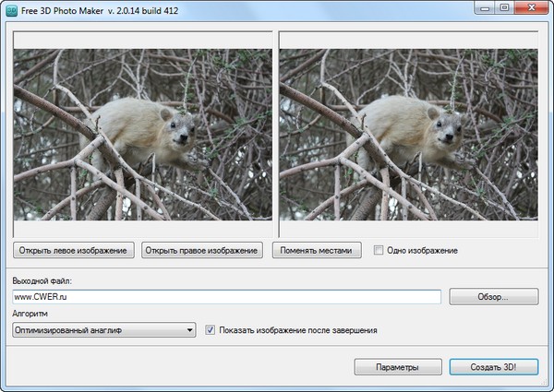Minimize the Free 3D Photo Maker window
This screenshot has width=554, height=392.
pos(484,7)
